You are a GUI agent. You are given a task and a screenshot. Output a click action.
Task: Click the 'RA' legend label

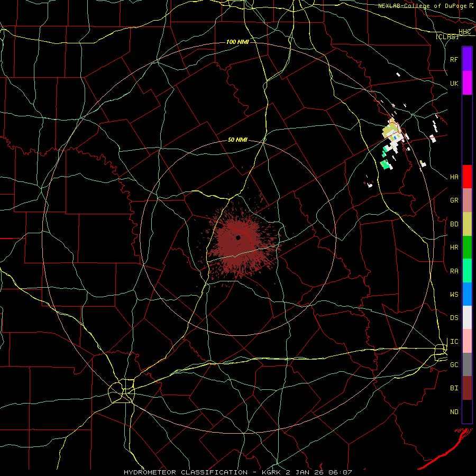click(454, 271)
